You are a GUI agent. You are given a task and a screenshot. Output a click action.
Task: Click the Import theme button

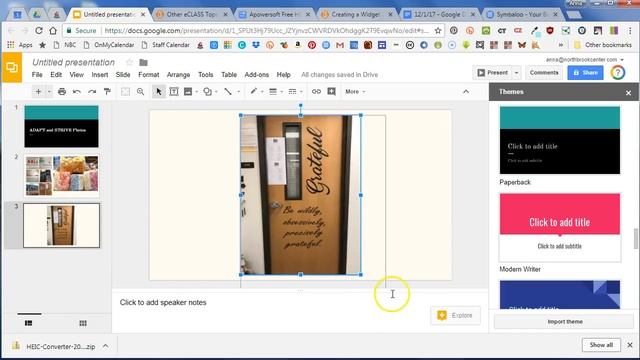coord(564,322)
